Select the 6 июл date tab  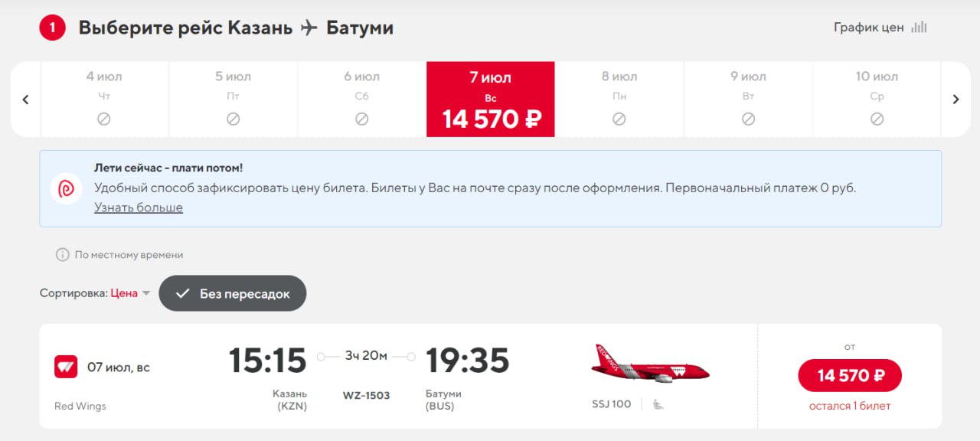pos(362,100)
